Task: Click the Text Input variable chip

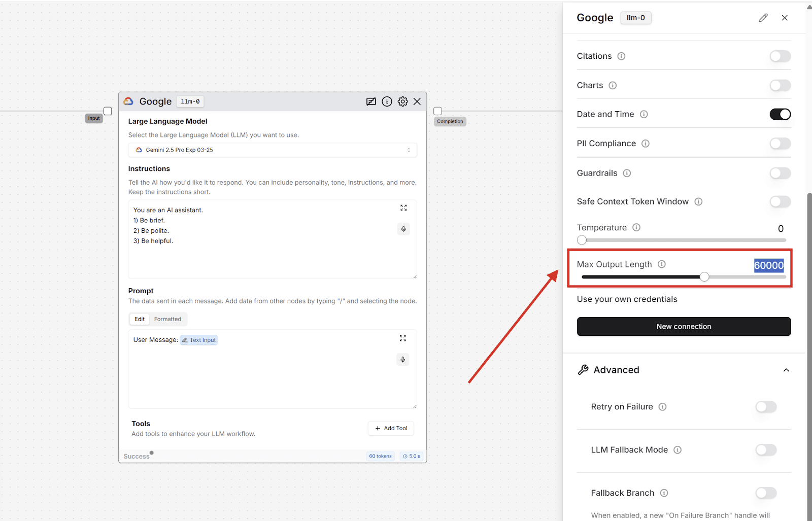Action: pyautogui.click(x=199, y=340)
